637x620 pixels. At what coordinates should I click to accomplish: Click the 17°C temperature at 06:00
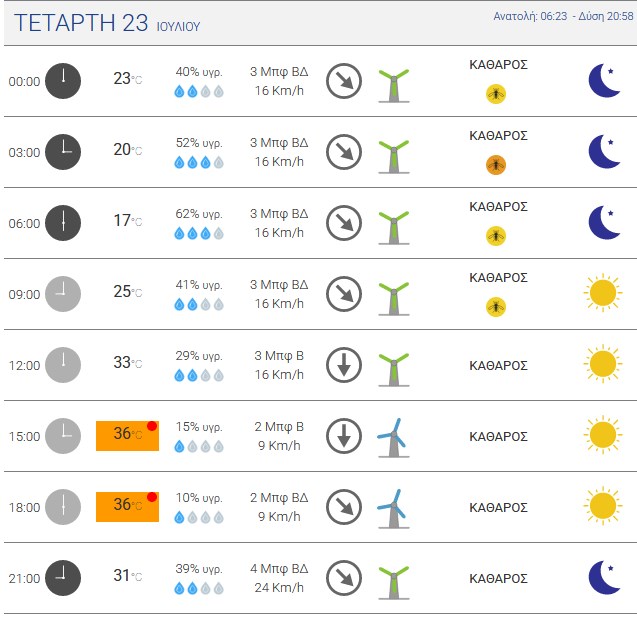128,220
